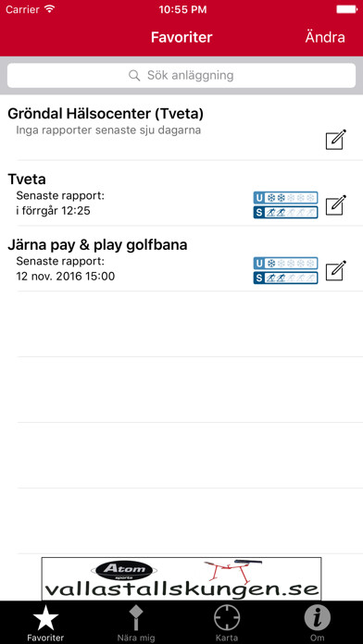Viewport: 363px width, 644px height.
Task: Tap the Atom sports logo in banner
Action: click(x=124, y=571)
